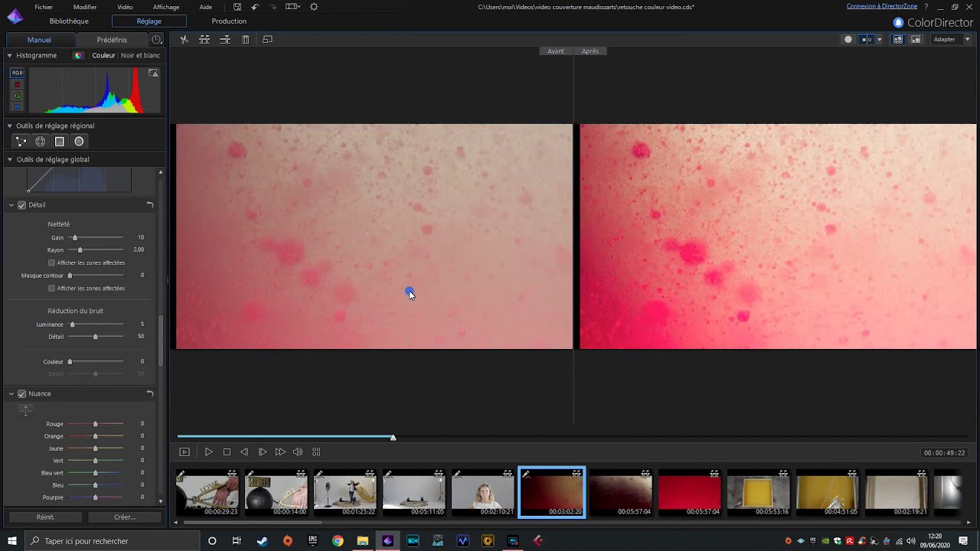
Task: Collapse the Outils de réglage régional section
Action: (10, 126)
